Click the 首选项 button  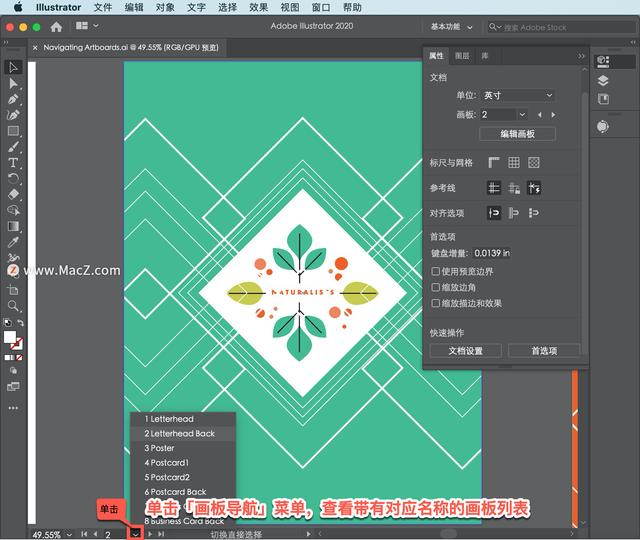[544, 351]
